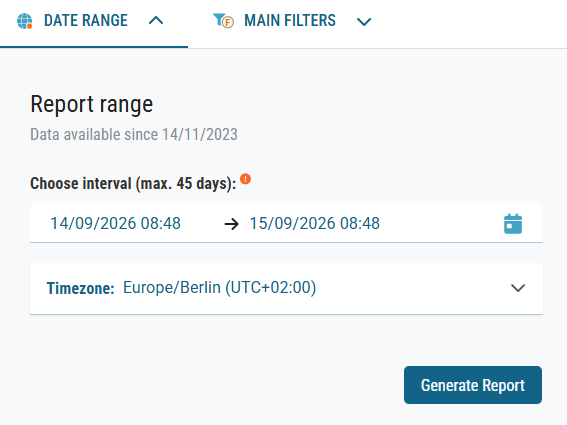Click the 'Data available since 14/11/2023' text

click(134, 135)
